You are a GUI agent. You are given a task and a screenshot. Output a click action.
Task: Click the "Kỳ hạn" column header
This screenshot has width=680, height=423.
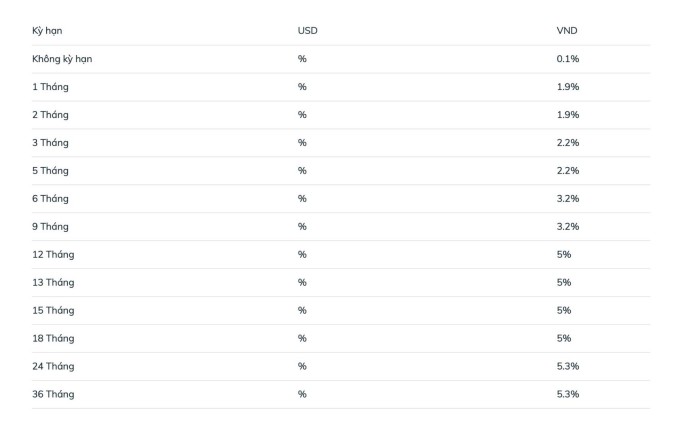point(47,31)
